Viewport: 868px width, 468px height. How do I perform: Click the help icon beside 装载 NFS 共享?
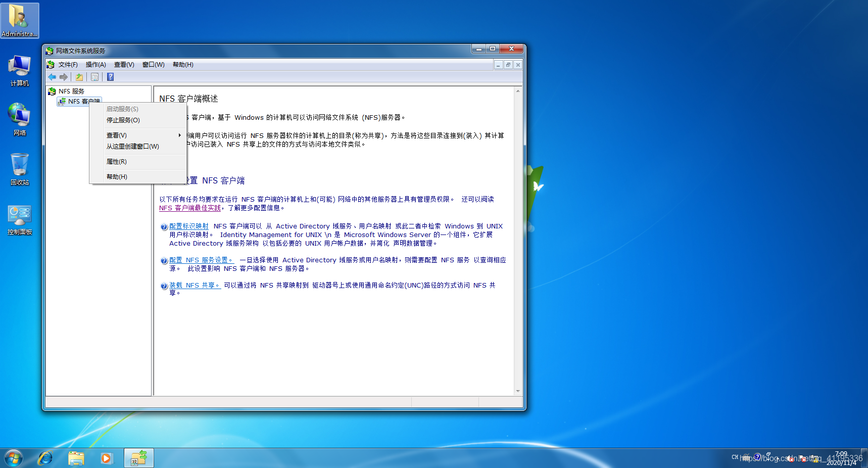[164, 286]
